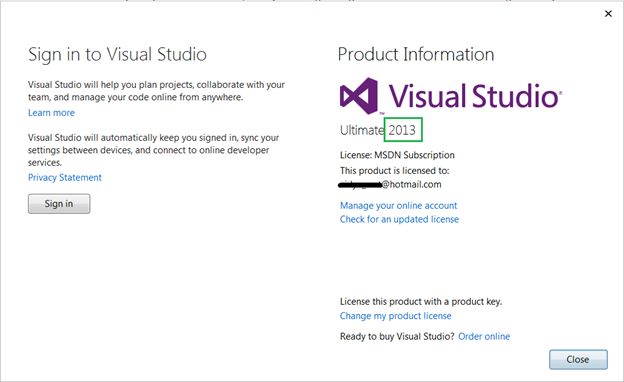This screenshot has width=624, height=382.
Task: Click the 'Product Information' heading
Action: coord(416,54)
